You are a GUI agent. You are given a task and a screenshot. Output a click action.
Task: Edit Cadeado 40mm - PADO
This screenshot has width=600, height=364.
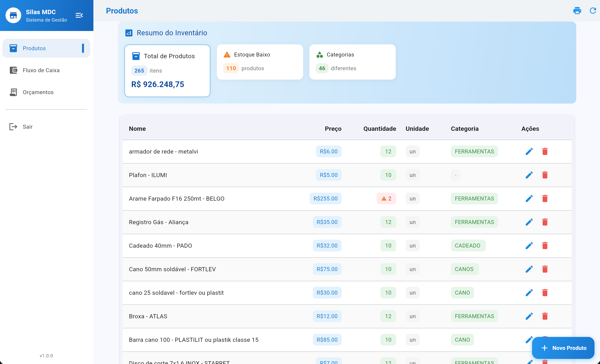pos(529,246)
